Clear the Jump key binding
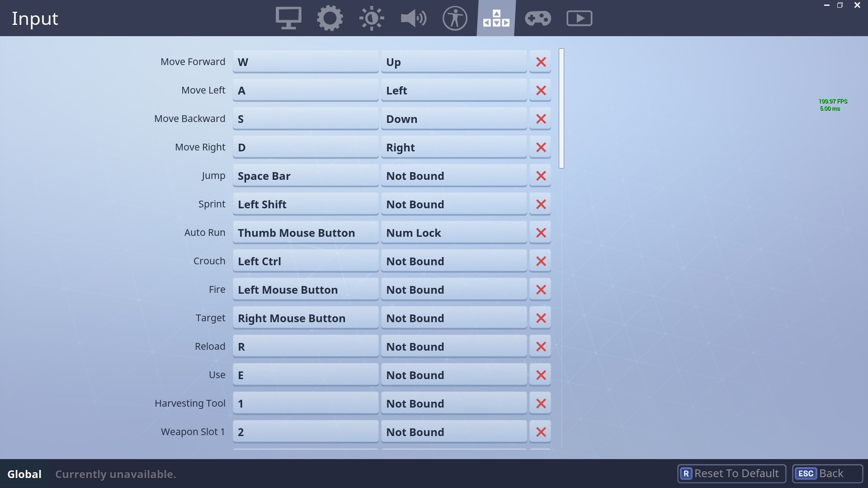This screenshot has width=868, height=488. 540,176
